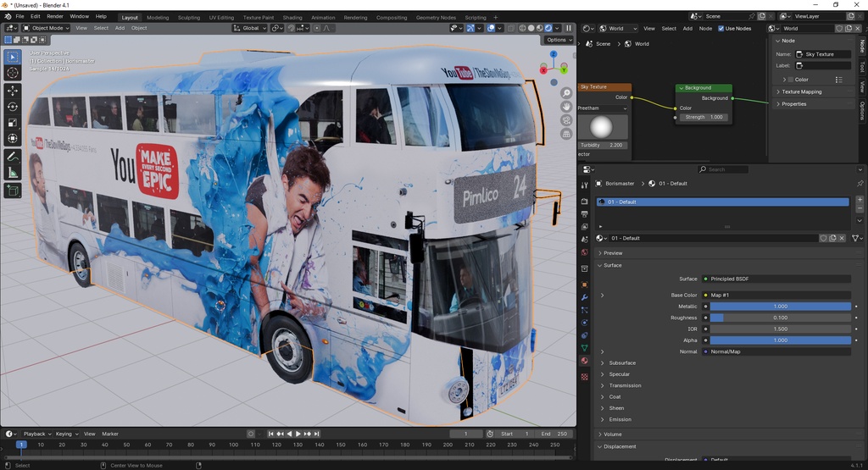Screen dimensions: 868x470
Task: Open the Render menu
Action: pyautogui.click(x=55, y=16)
